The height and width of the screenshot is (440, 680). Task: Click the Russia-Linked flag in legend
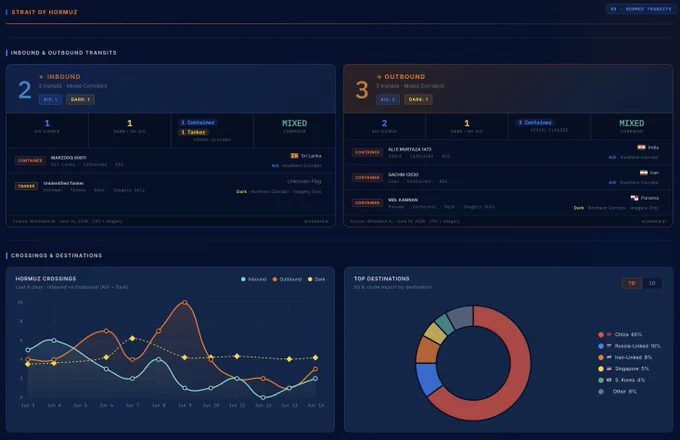[x=609, y=346]
